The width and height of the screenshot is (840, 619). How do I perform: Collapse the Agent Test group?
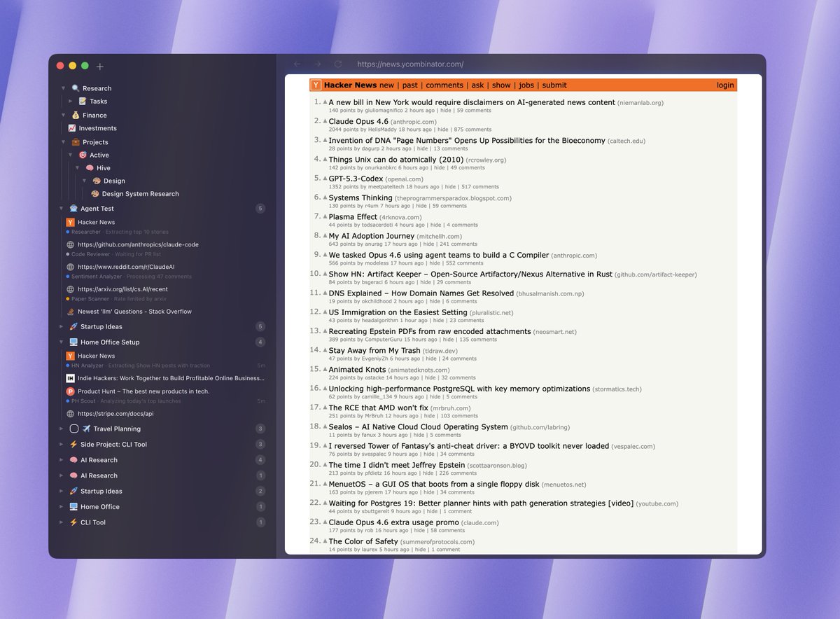pos(62,209)
